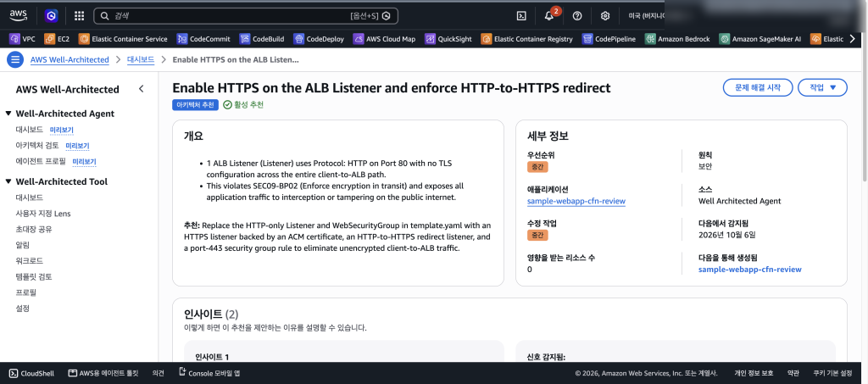
Task: Click the Well Architected Agent source value
Action: coord(739,201)
